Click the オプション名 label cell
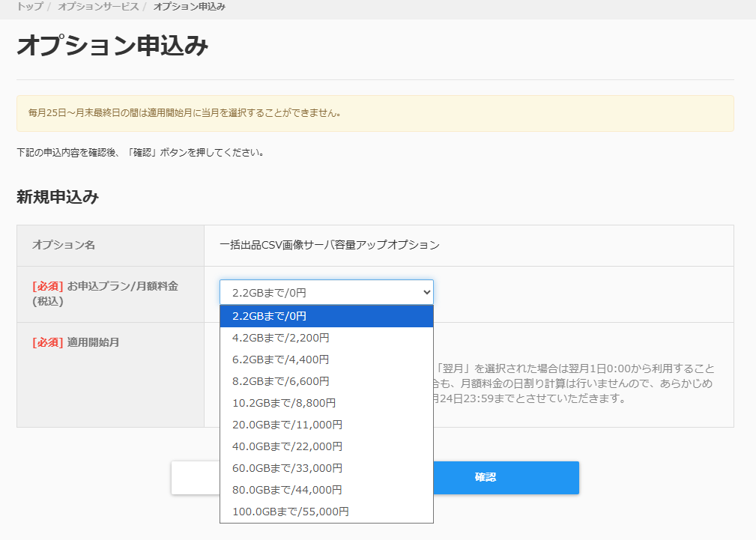This screenshot has width=756, height=540. tap(110, 246)
